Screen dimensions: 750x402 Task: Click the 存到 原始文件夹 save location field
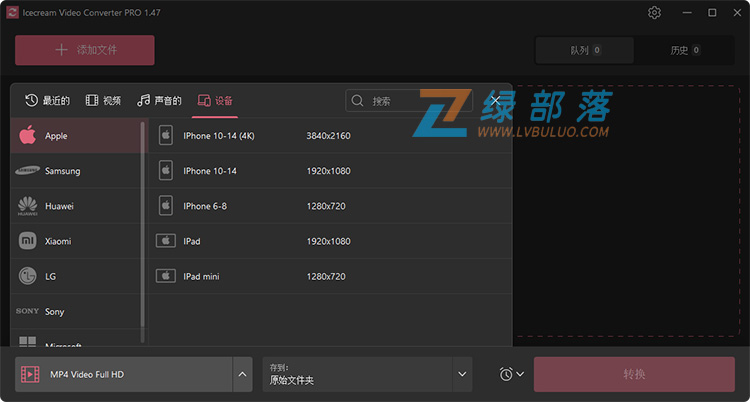[357, 374]
